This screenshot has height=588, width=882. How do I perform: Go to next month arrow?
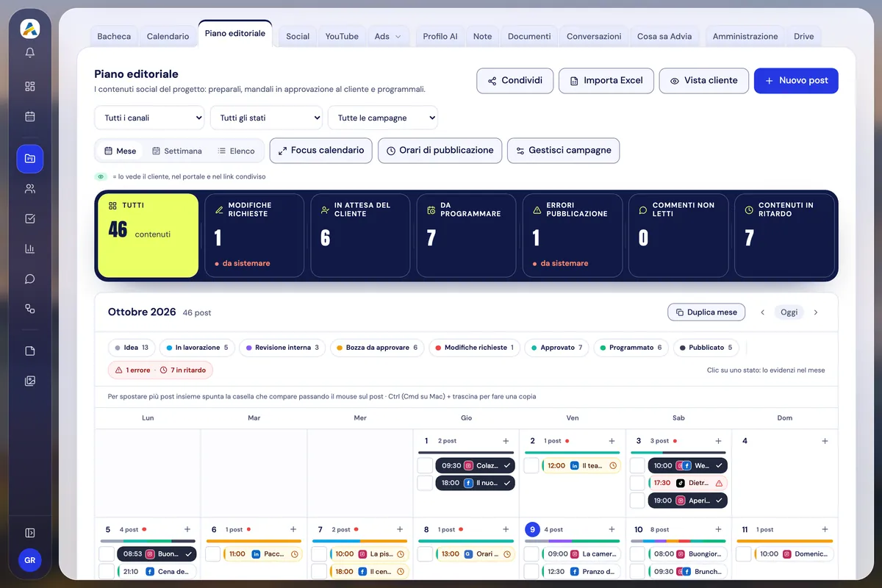[815, 312]
